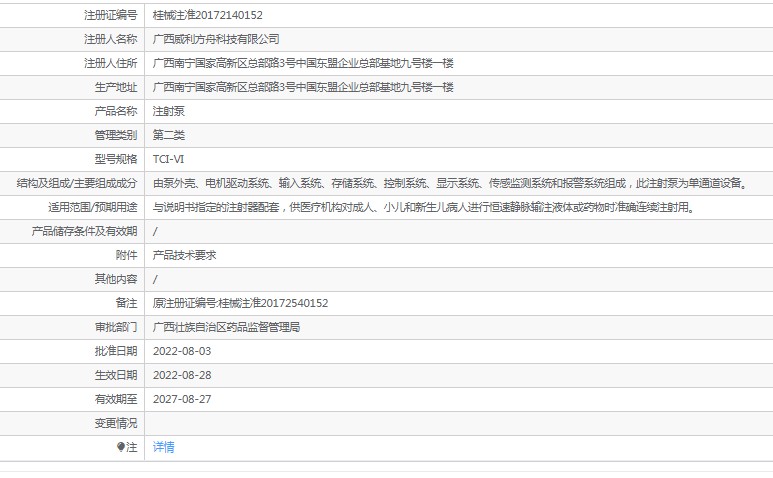Click the 注册人名称 label
773x478 pixels.
pos(110,39)
